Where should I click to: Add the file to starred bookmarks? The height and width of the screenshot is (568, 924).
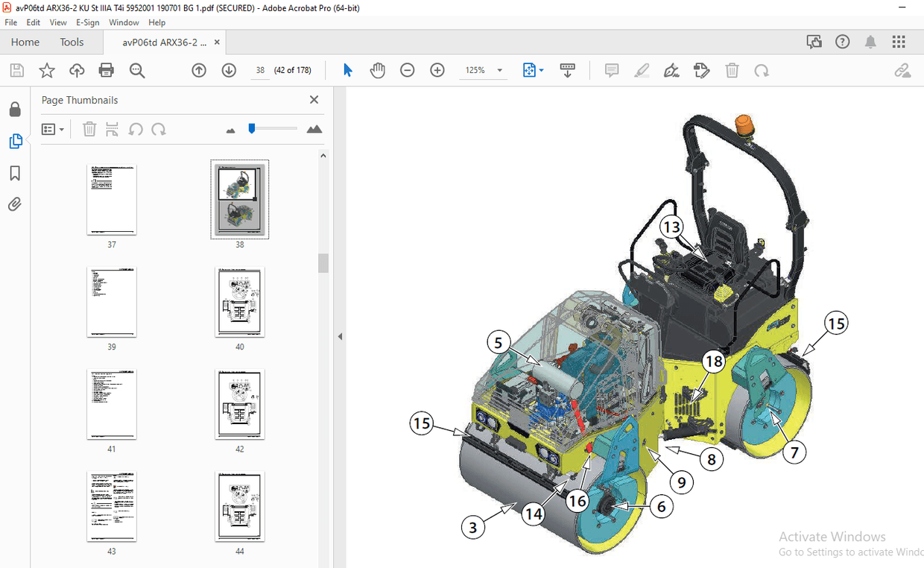pos(47,71)
